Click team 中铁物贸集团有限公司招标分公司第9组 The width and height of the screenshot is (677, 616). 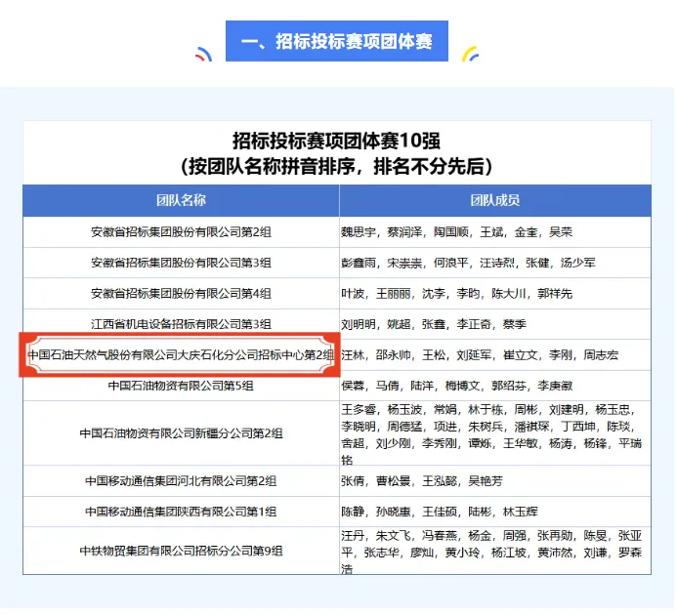tap(181, 551)
